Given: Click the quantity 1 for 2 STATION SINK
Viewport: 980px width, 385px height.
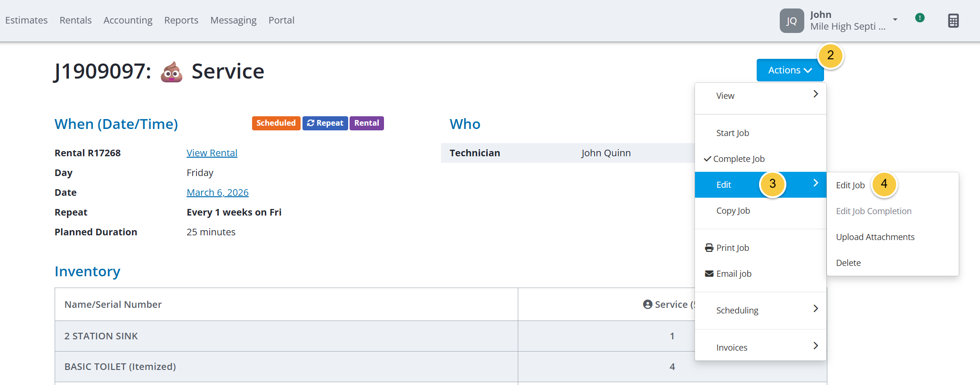Looking at the screenshot, I should coord(672,336).
